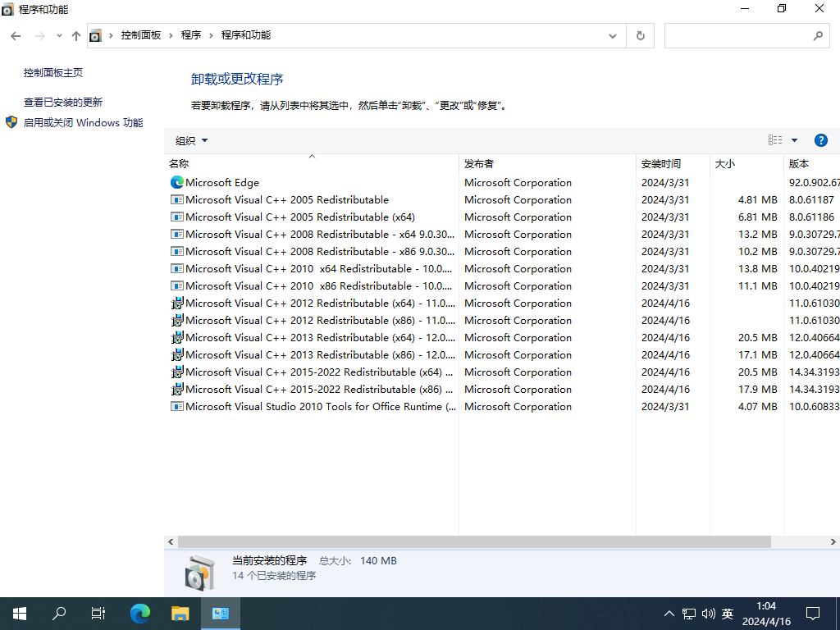Open Task View on taskbar

98,614
